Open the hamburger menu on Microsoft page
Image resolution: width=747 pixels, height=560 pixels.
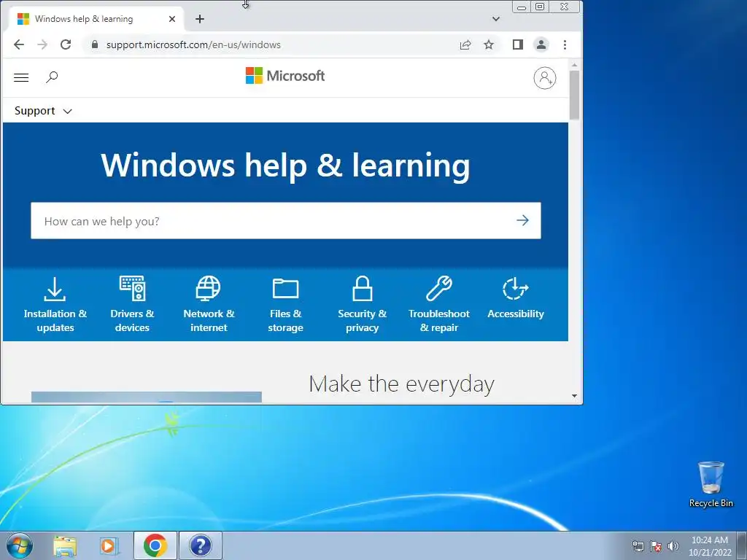21,77
